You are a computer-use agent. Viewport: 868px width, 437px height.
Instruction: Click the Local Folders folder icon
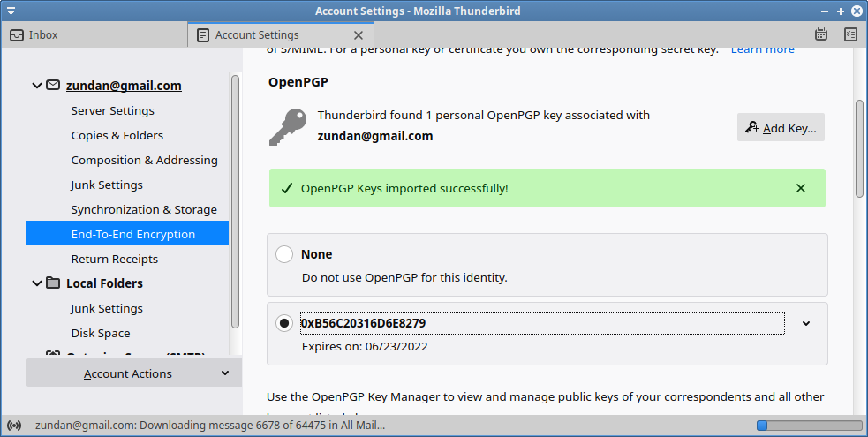(53, 283)
